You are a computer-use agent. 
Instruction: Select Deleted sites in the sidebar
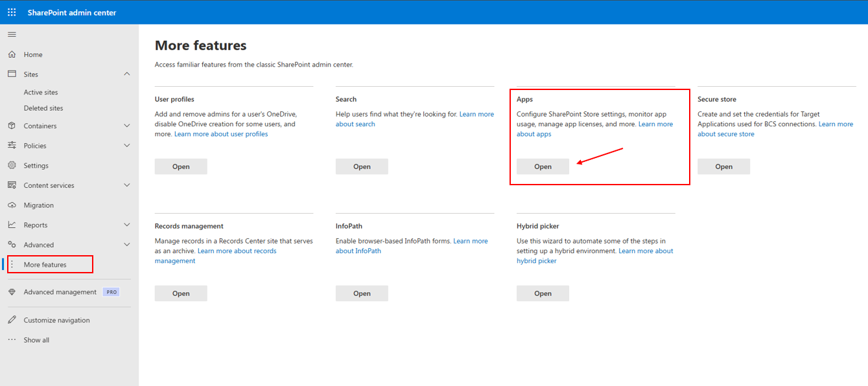[43, 108]
